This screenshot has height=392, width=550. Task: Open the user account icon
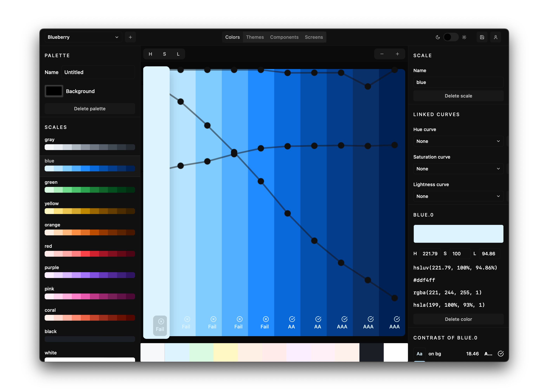pyautogui.click(x=495, y=37)
